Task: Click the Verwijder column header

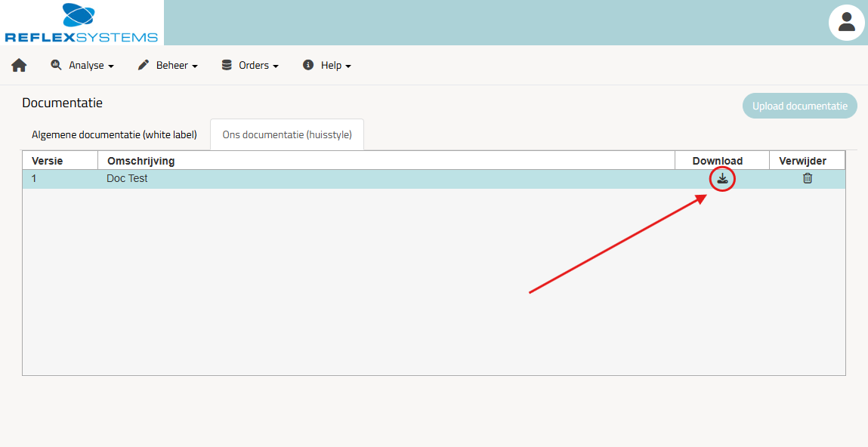Action: pos(807,161)
